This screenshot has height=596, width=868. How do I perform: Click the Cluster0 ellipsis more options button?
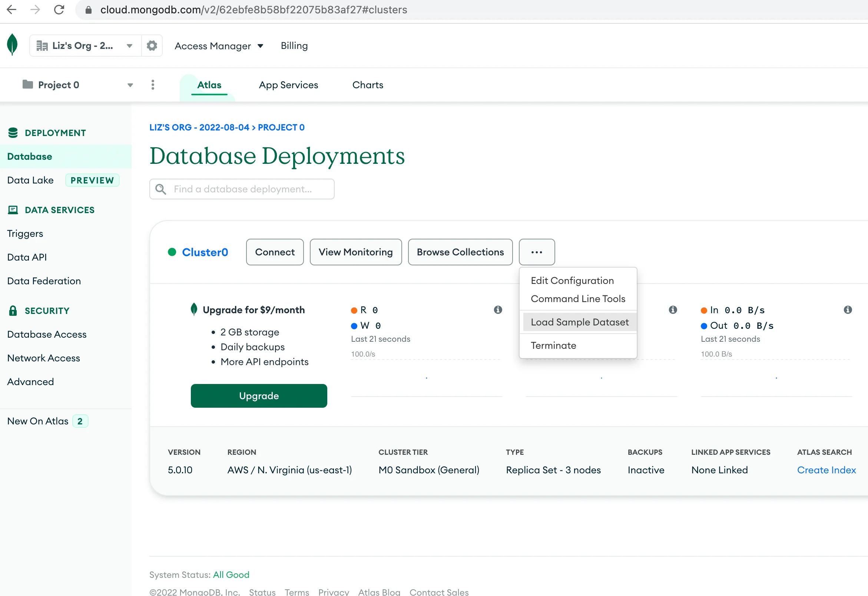pos(537,252)
